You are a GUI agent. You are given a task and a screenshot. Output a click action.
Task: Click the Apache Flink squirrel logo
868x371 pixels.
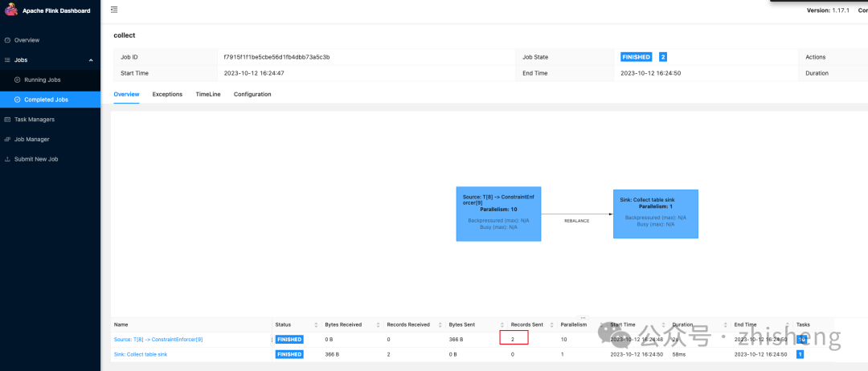click(11, 10)
